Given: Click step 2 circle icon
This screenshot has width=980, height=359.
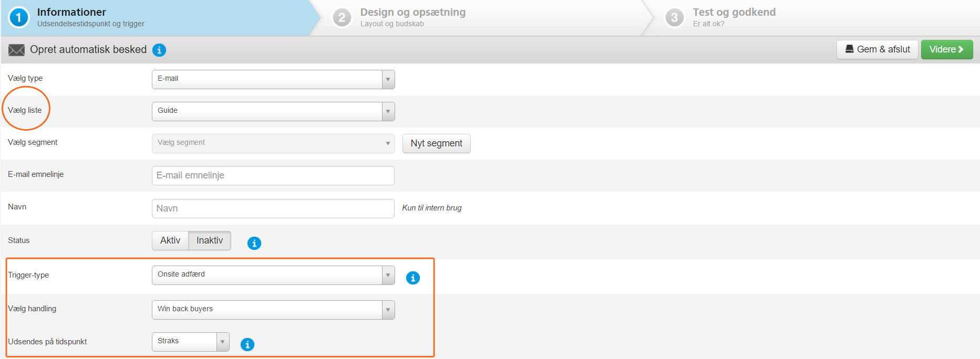Looking at the screenshot, I should [342, 18].
